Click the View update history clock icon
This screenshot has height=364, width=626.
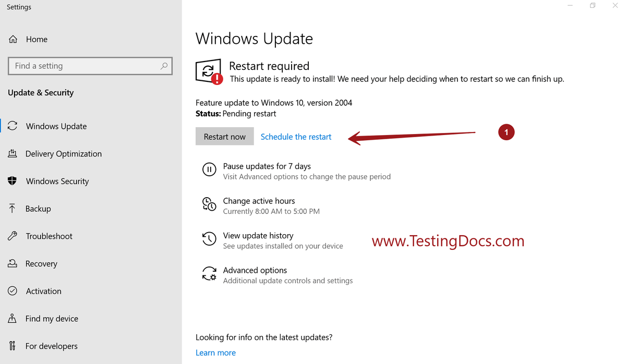coord(209,239)
